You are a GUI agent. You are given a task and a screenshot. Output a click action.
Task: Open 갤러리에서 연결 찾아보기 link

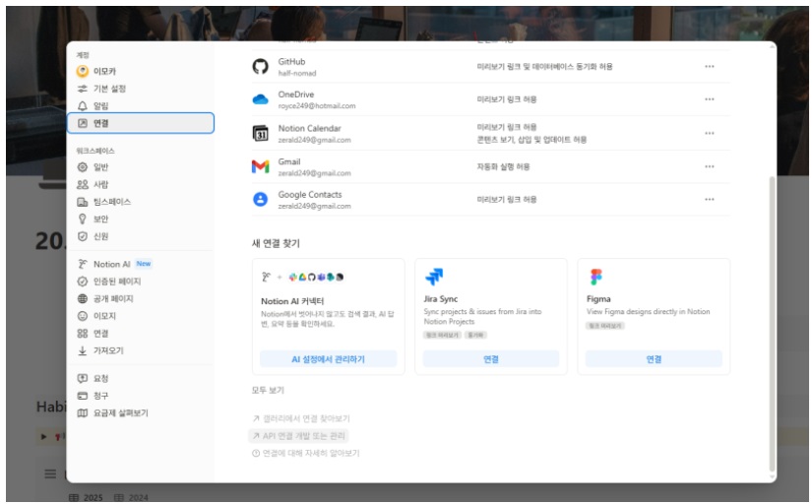301,418
